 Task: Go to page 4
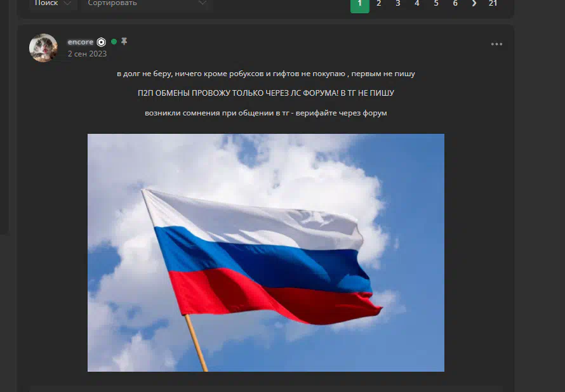(417, 4)
